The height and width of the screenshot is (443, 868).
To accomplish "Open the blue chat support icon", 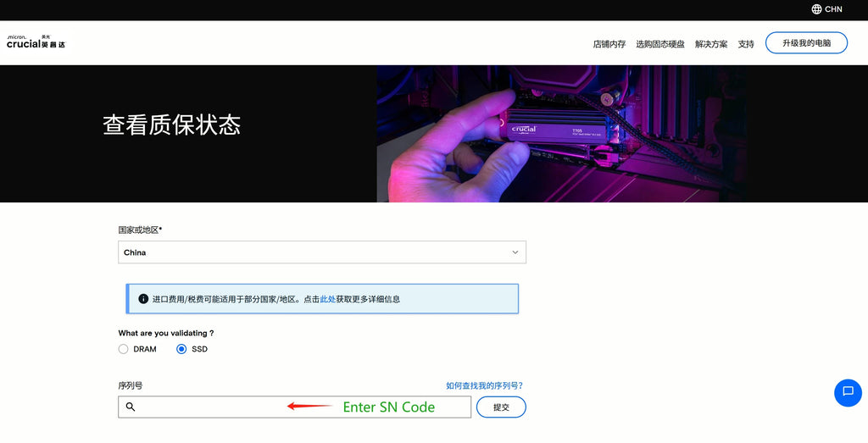I will coord(848,392).
